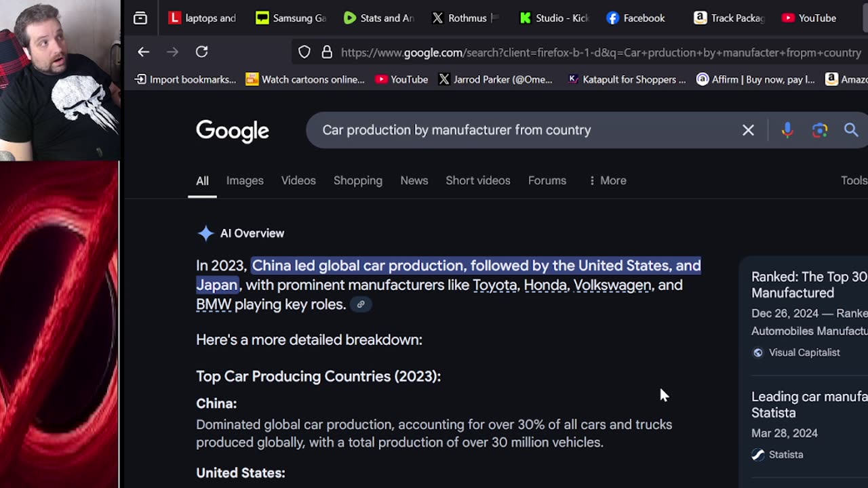Open the Track Package Amazon tab
Screen dimensions: 868x488
point(729,18)
